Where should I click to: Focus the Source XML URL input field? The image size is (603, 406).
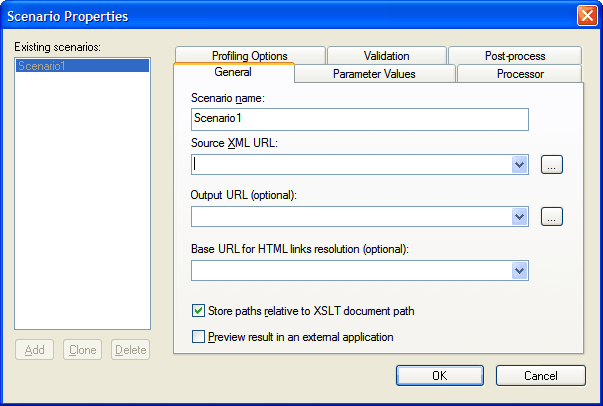click(350, 165)
